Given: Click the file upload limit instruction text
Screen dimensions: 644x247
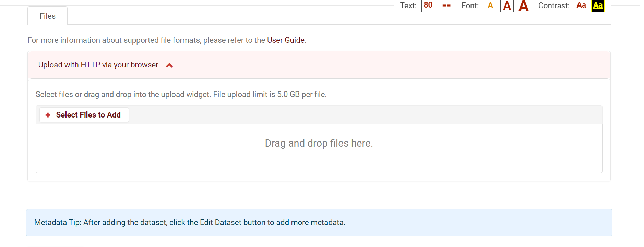Looking at the screenshot, I should point(181,94).
